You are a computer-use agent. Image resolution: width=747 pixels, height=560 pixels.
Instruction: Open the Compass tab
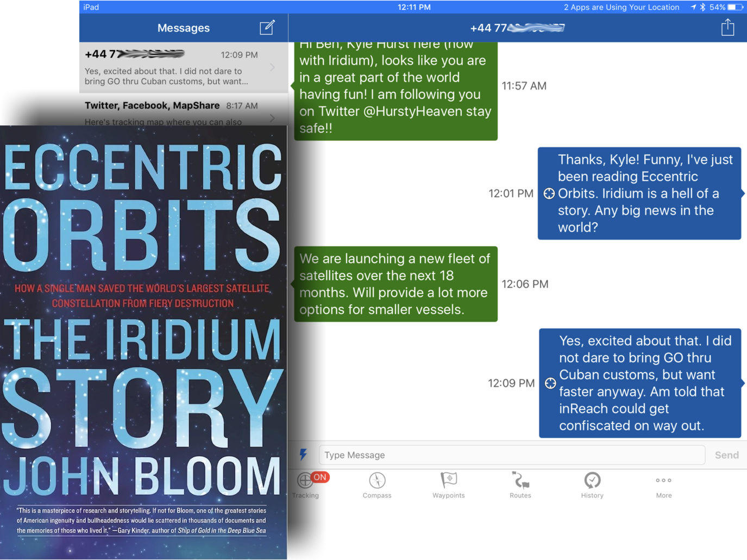[x=377, y=485]
